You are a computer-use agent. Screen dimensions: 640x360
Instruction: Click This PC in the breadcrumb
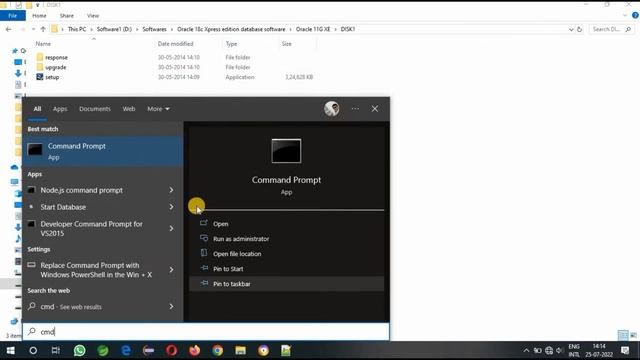[x=77, y=29]
